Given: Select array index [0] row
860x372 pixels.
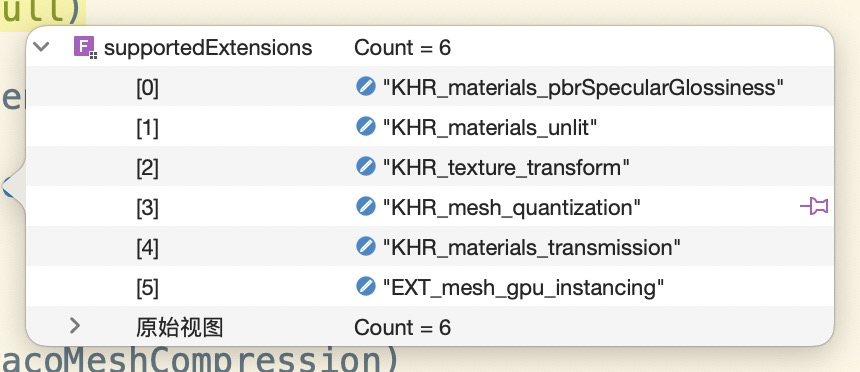Looking at the screenshot, I should (x=430, y=86).
